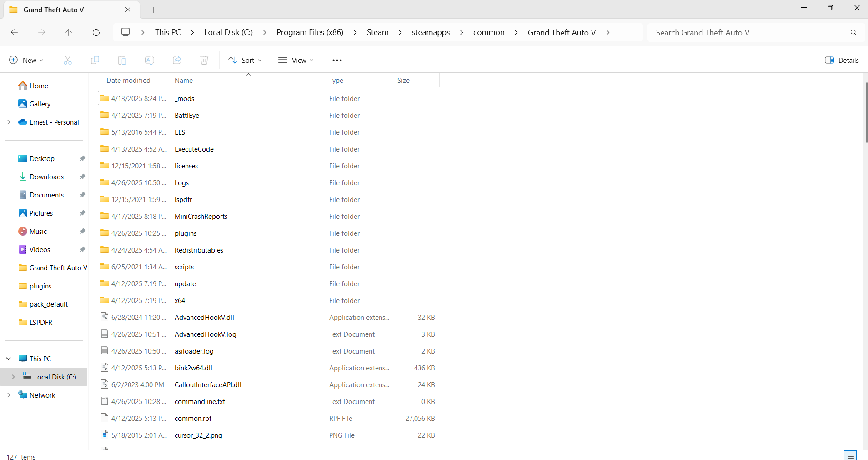Click the Share toolbar icon
This screenshot has height=460, width=868.
tap(177, 60)
